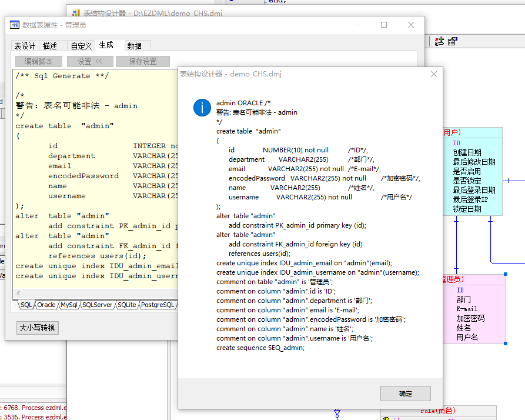The image size is (525, 420).
Task: Open the 自定义 tab
Action: 81,46
